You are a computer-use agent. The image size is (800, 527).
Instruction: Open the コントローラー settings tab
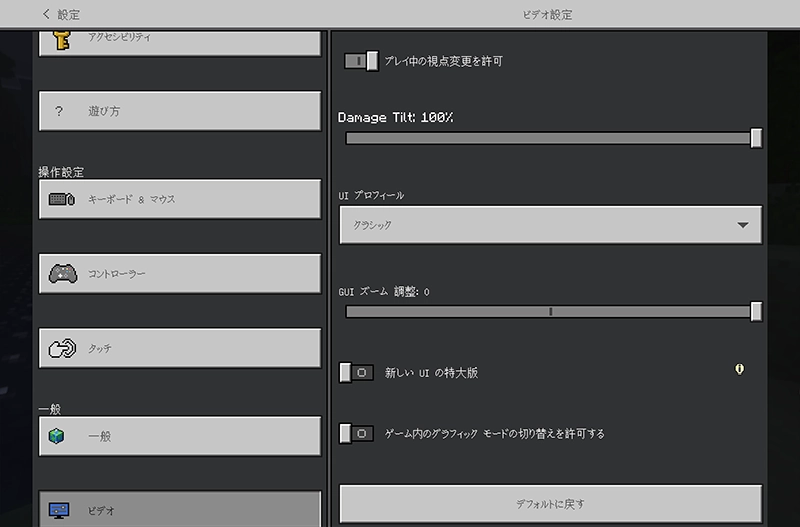click(x=180, y=273)
